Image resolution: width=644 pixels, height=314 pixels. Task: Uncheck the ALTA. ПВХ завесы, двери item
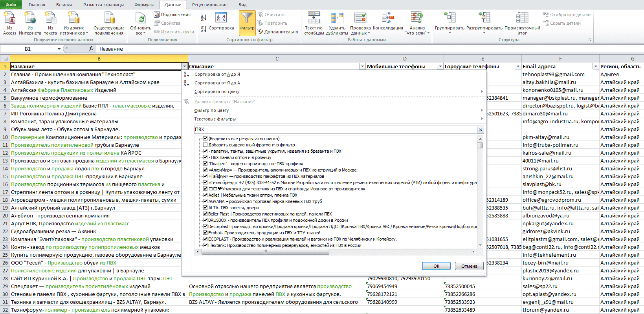(205, 208)
